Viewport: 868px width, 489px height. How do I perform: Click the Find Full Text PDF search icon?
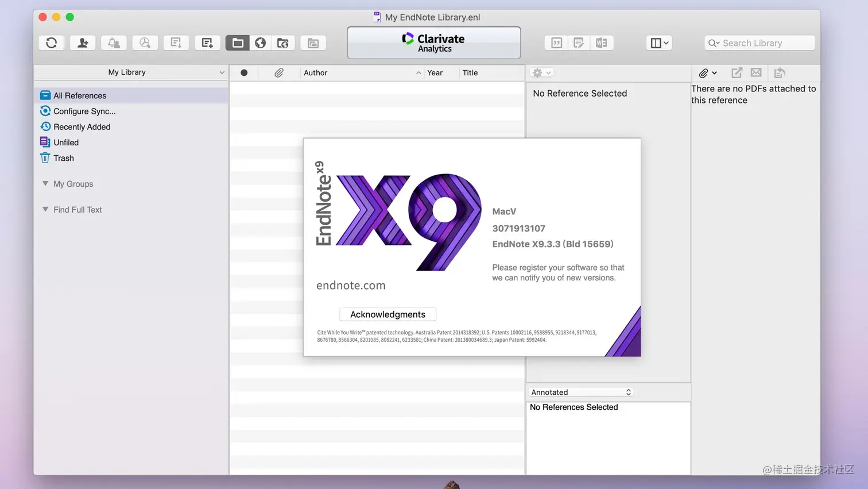point(145,43)
